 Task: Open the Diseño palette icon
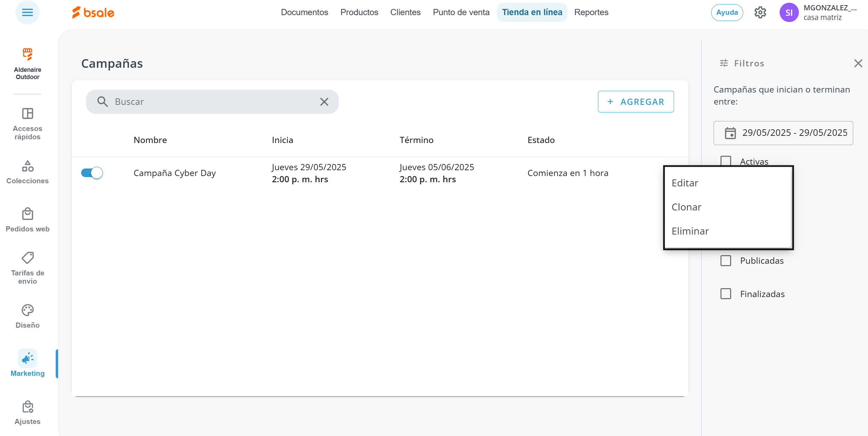[x=28, y=310]
